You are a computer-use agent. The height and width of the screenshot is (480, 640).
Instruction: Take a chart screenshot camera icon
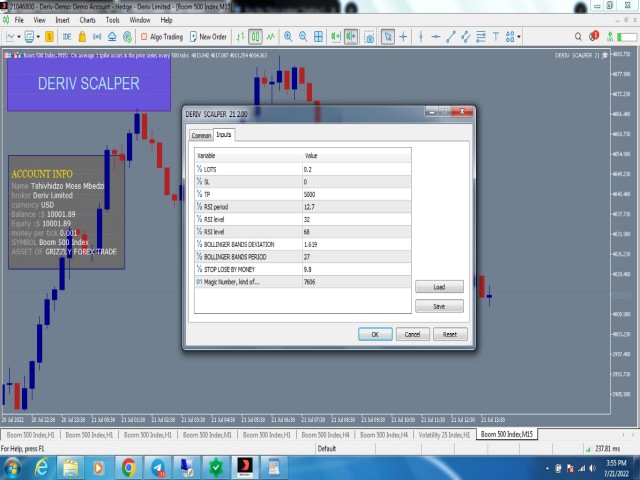point(369,37)
